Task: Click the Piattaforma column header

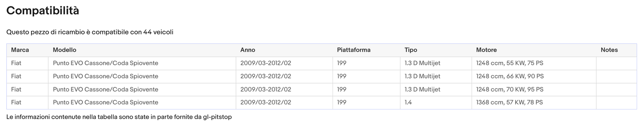Action: (354, 50)
